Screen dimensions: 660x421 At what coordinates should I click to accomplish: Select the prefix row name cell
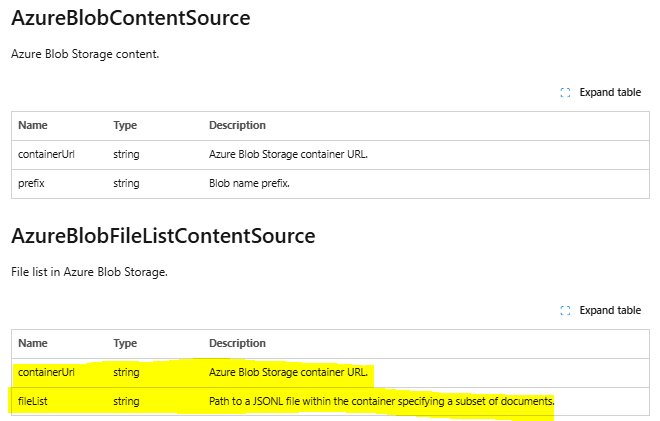point(31,184)
